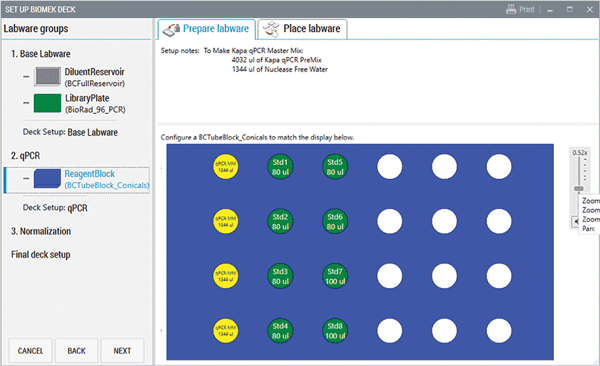Collapse the ReagentBlock entry dash
The image size is (600, 366).
pyautogui.click(x=26, y=178)
